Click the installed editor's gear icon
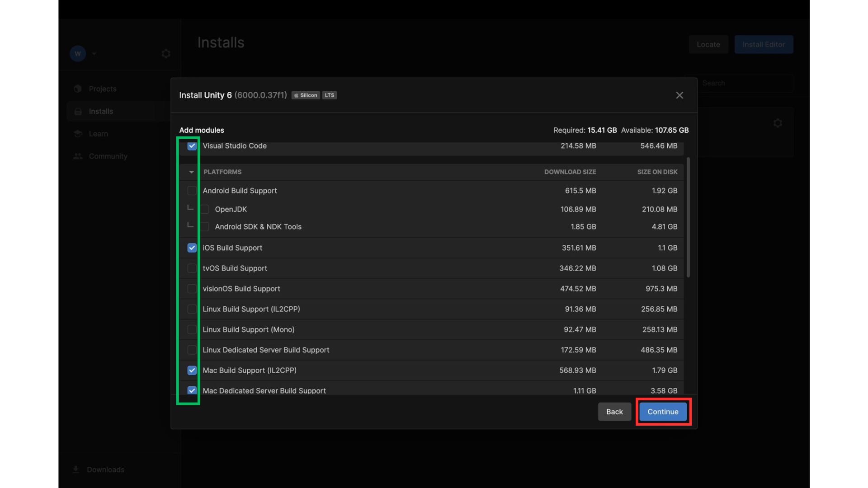The height and width of the screenshot is (488, 868). [x=778, y=123]
